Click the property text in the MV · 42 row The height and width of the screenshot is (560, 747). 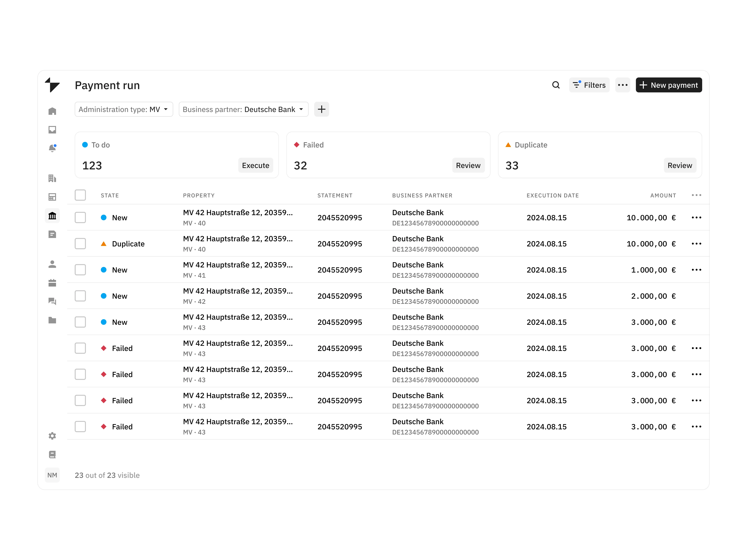click(238, 291)
